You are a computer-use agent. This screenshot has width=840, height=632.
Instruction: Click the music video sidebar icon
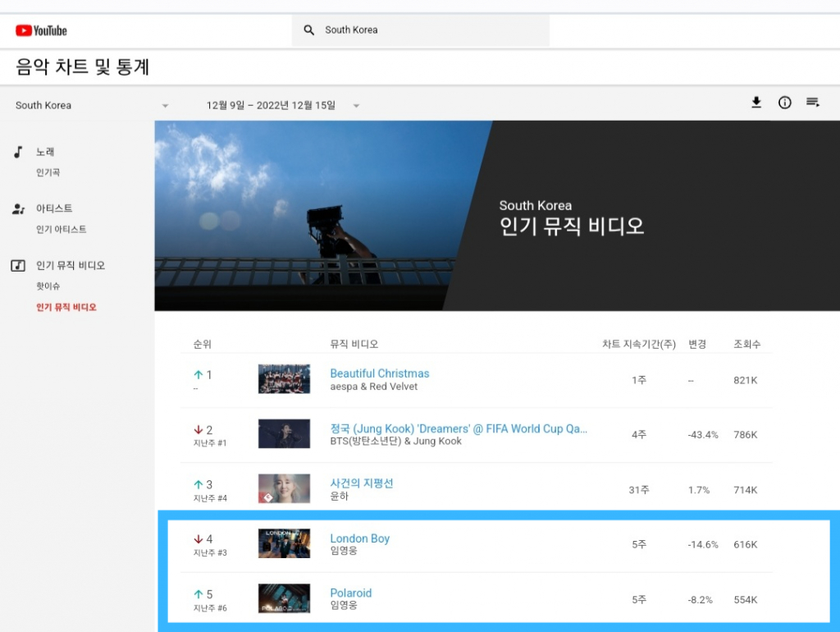coord(18,266)
